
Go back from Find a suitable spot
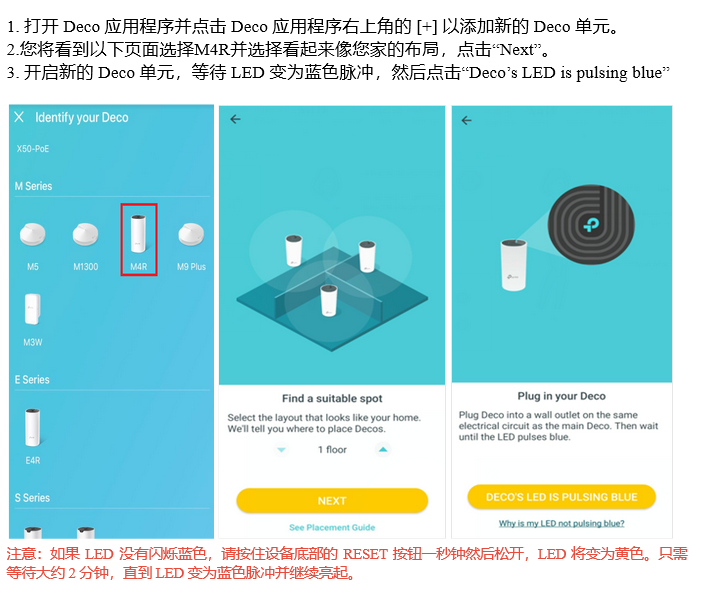pos(235,119)
